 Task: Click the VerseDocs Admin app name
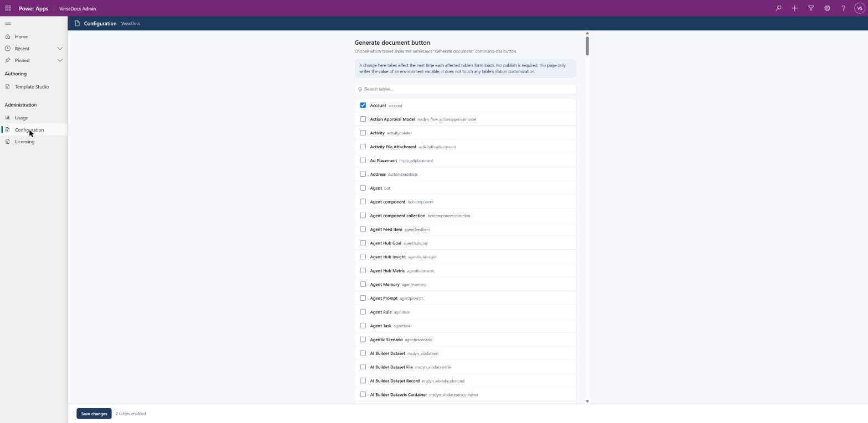click(77, 8)
